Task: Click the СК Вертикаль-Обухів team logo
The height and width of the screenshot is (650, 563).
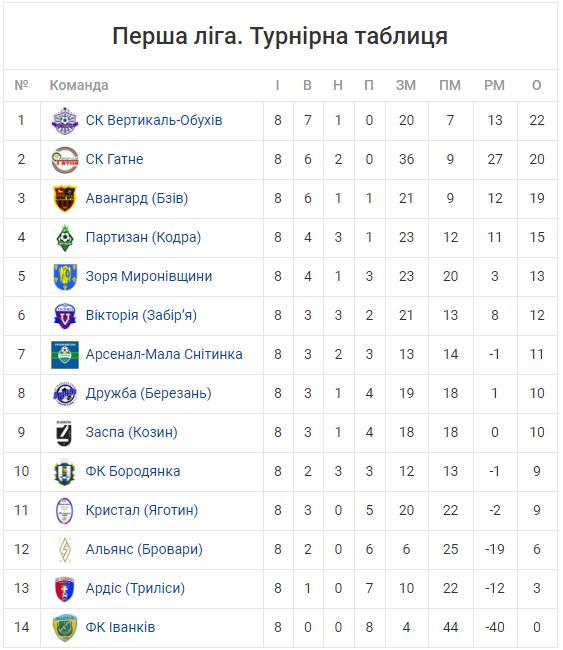Action: (x=65, y=121)
